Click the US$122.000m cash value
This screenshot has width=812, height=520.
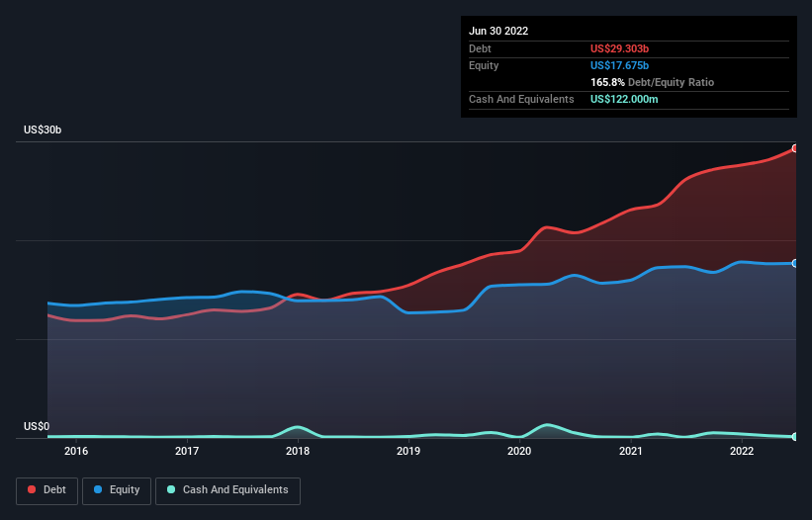624,99
